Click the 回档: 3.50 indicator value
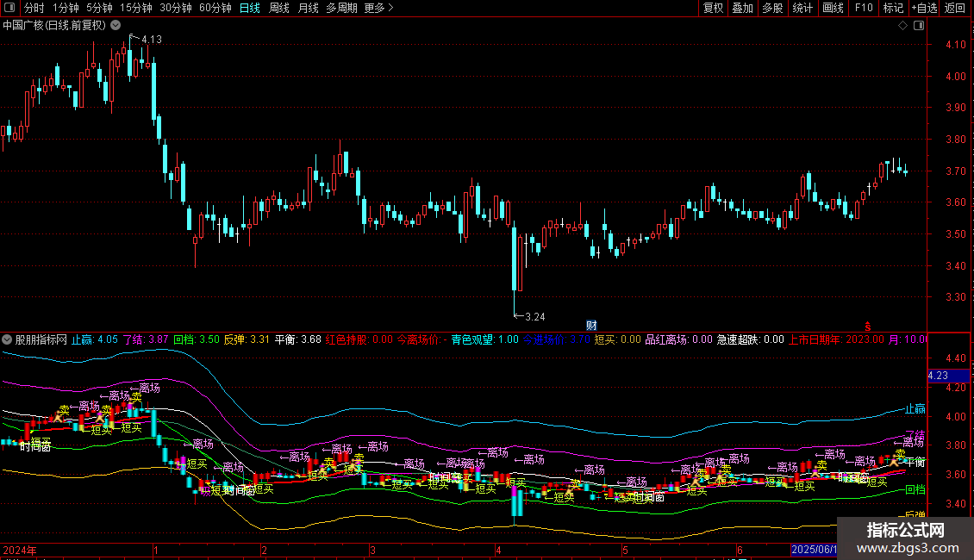Screen dimensions: 974x560 tap(197, 339)
